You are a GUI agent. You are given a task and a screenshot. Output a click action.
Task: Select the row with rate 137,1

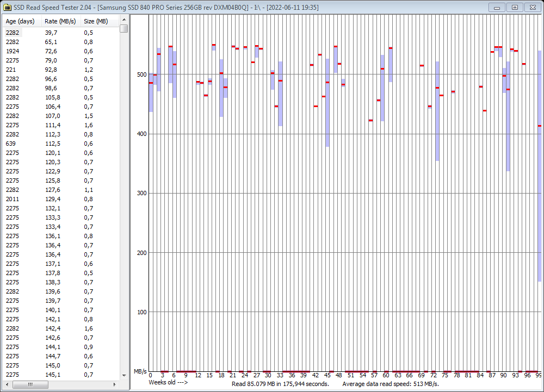(61, 264)
